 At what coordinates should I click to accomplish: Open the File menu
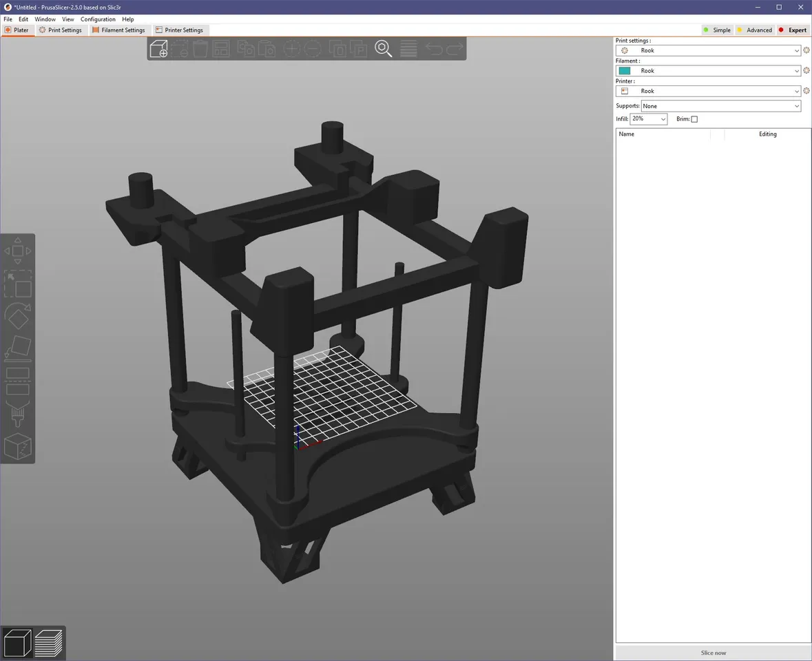[x=8, y=19]
